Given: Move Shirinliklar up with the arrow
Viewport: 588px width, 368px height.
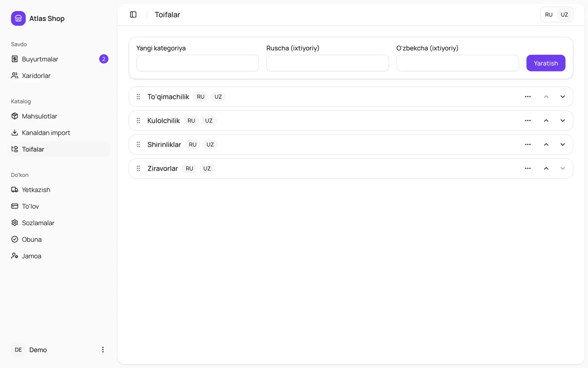Looking at the screenshot, I should pyautogui.click(x=546, y=145).
